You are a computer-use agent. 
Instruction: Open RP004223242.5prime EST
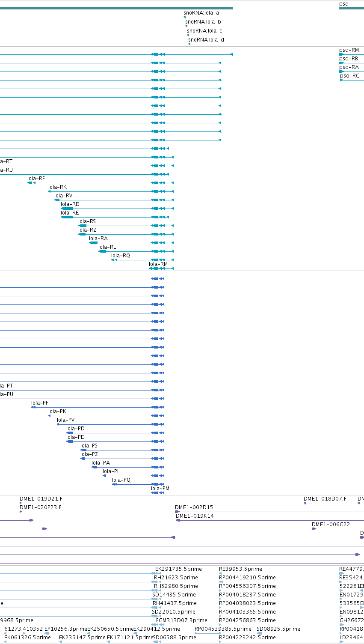[x=247, y=638]
